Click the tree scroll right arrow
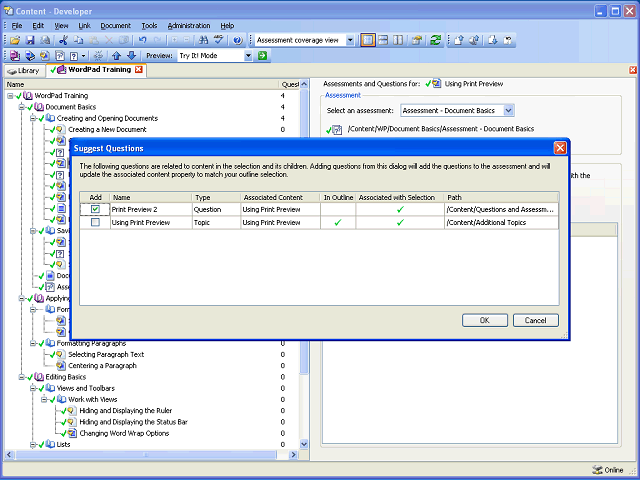 (x=293, y=454)
